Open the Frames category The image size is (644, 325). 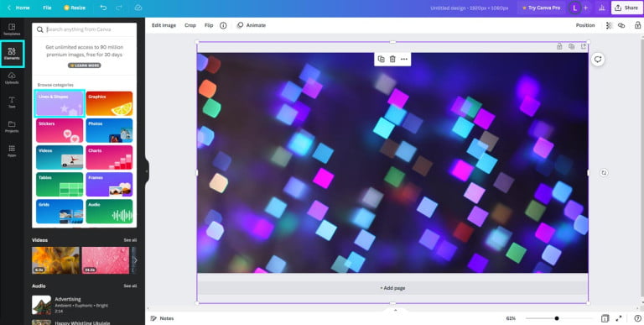[109, 184]
